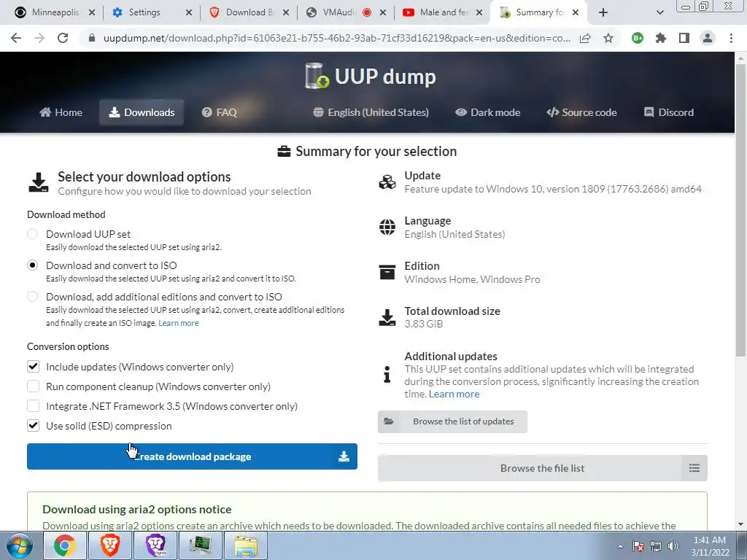Click the "3.83 GiB" download size value

(424, 324)
